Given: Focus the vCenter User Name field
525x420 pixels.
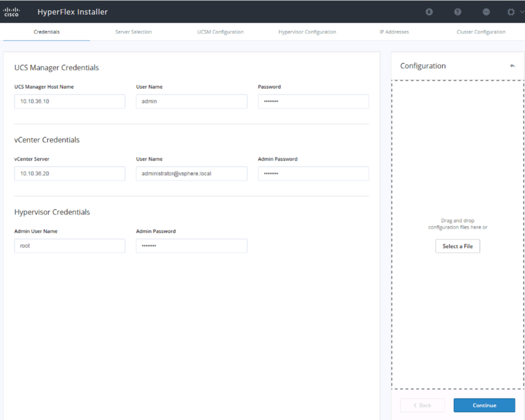Looking at the screenshot, I should point(192,173).
